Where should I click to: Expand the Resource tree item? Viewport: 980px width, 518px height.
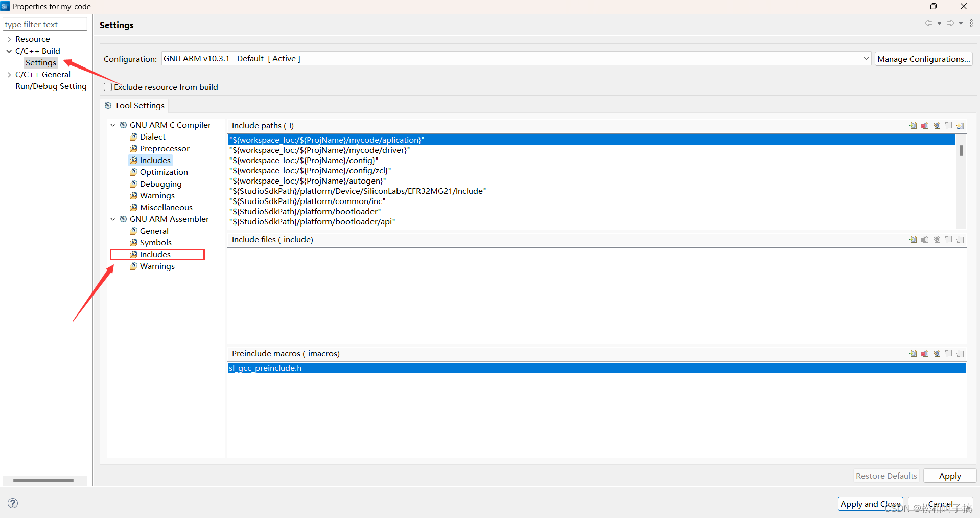point(9,39)
